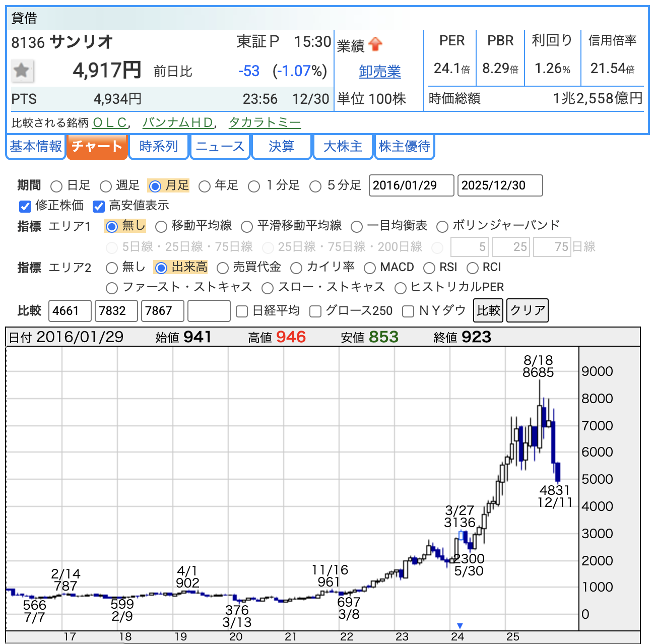Select MACD for indicator area 2
655x644 pixels.
click(370, 268)
